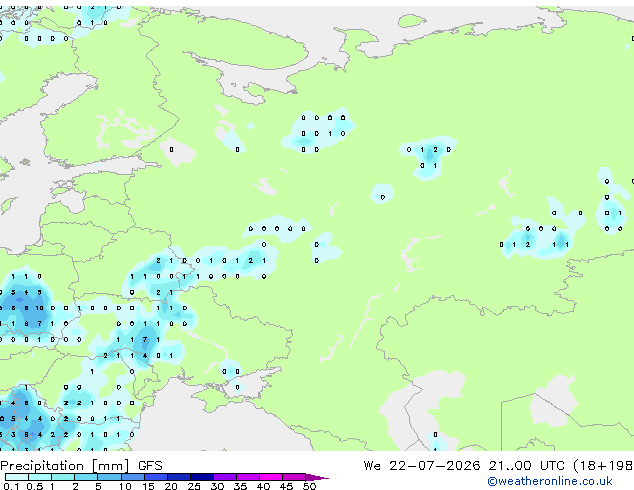Pick the 30–35 mm purple legend swatch
The height and width of the screenshot is (490, 634).
(x=225, y=477)
